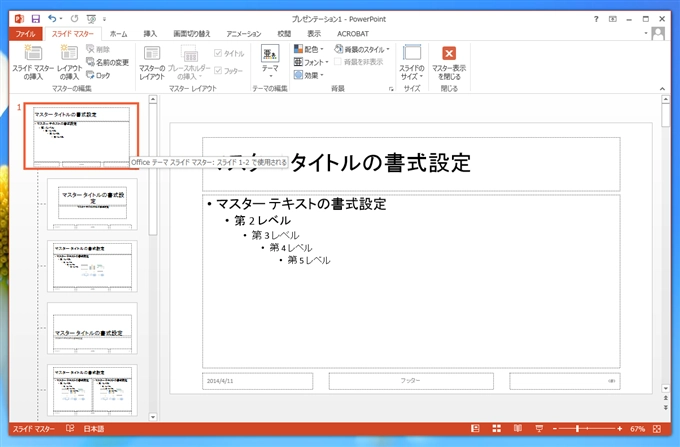
Task: Click the 削除 (delete) button
Action: 98,49
